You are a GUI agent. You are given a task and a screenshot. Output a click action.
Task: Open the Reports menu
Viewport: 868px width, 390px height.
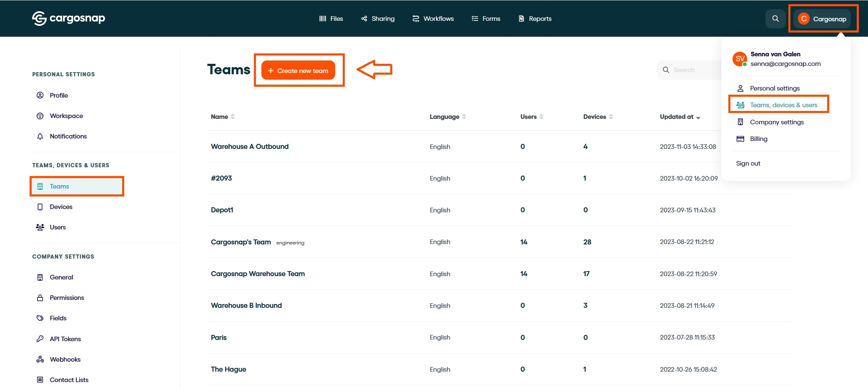coord(535,19)
